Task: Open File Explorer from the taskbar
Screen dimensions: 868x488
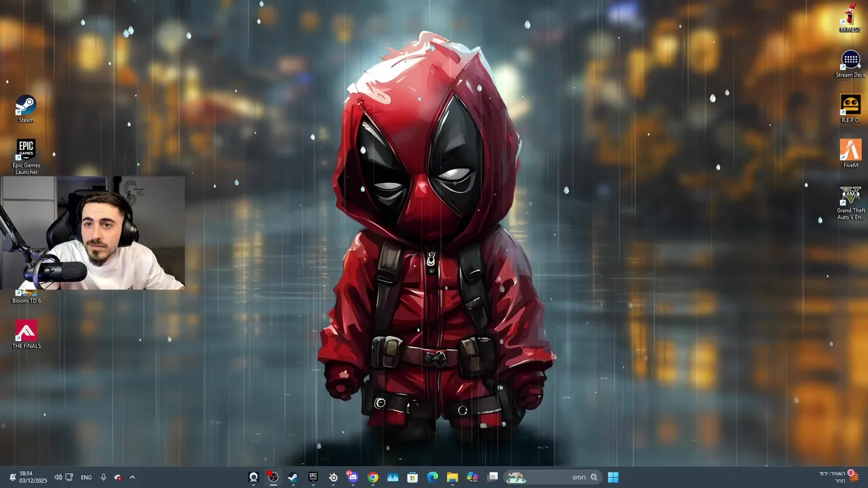Action: [x=452, y=477]
